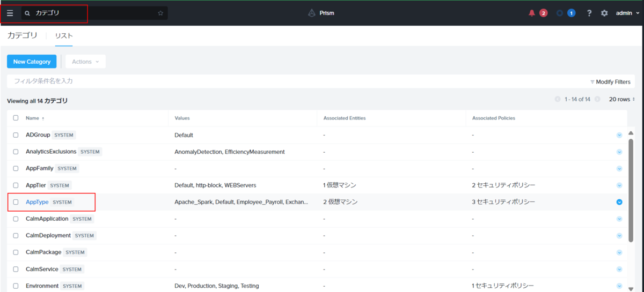Switch to the リスト tab
644x292 pixels.
point(64,36)
